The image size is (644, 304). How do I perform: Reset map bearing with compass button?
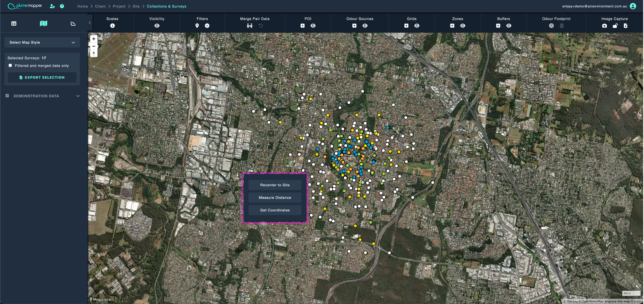94,53
